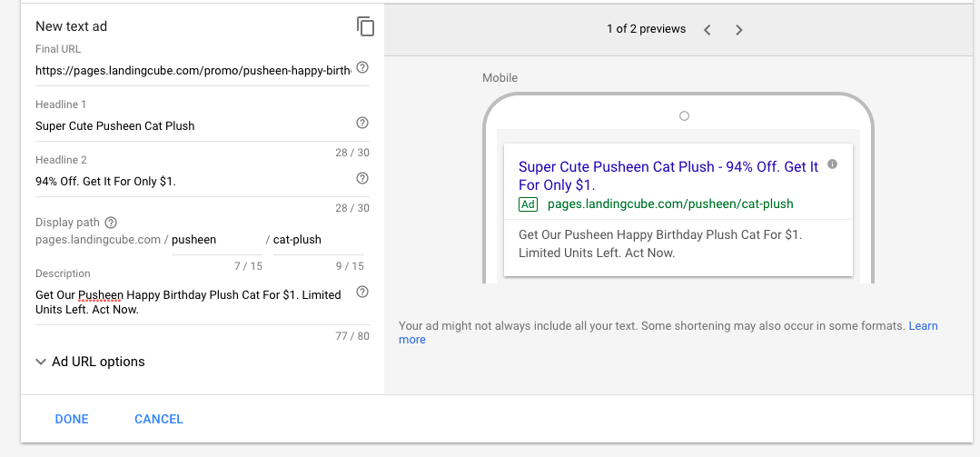Click help icon beside Display path label
Image resolution: width=980 pixels, height=457 pixels.
[112, 223]
